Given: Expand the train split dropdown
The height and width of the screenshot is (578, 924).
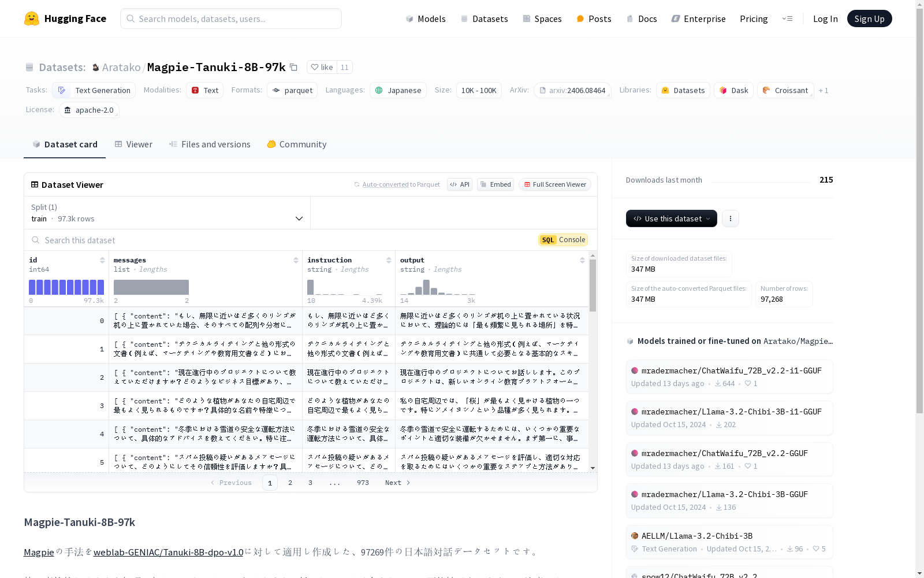Looking at the screenshot, I should (x=167, y=213).
